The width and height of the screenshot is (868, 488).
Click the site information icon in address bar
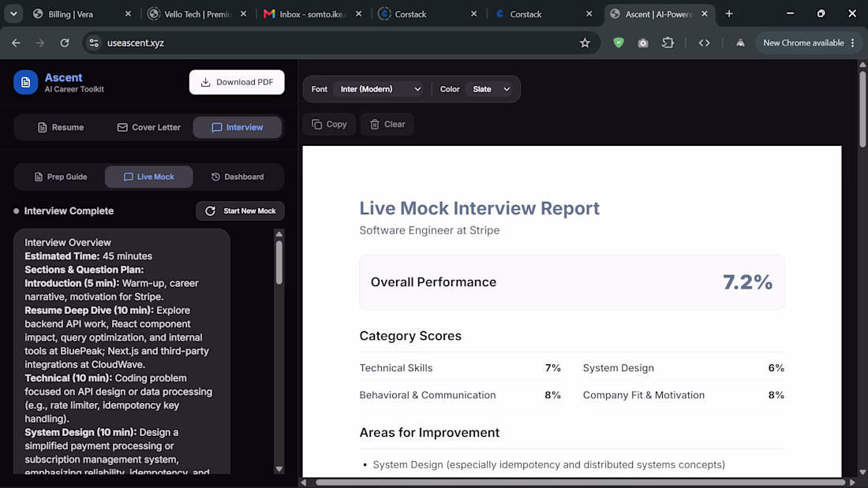click(x=94, y=43)
